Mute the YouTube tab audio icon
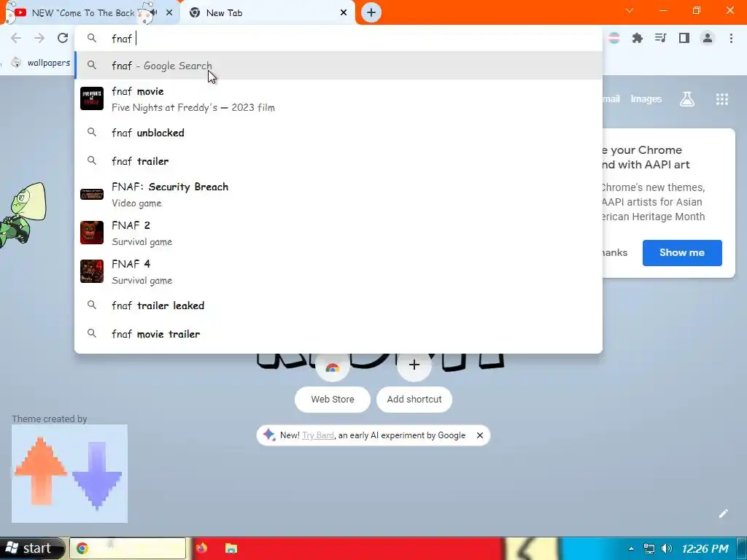The height and width of the screenshot is (560, 747). (x=153, y=13)
